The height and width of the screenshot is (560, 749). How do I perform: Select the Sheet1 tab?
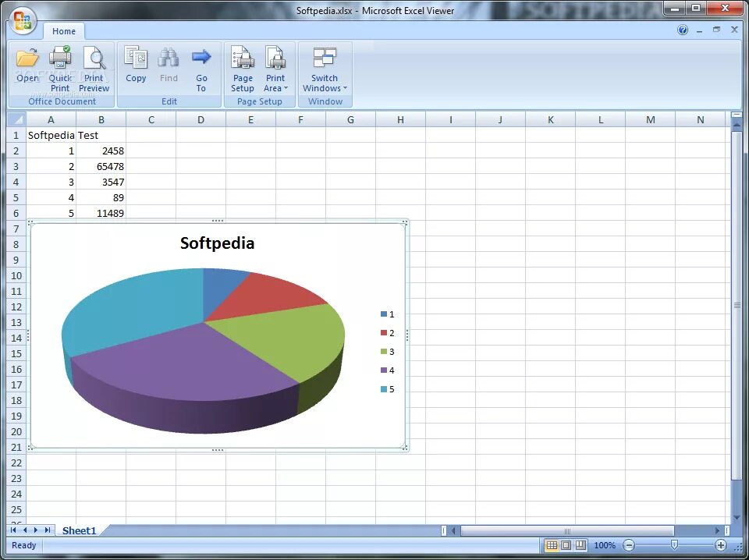coord(80,530)
